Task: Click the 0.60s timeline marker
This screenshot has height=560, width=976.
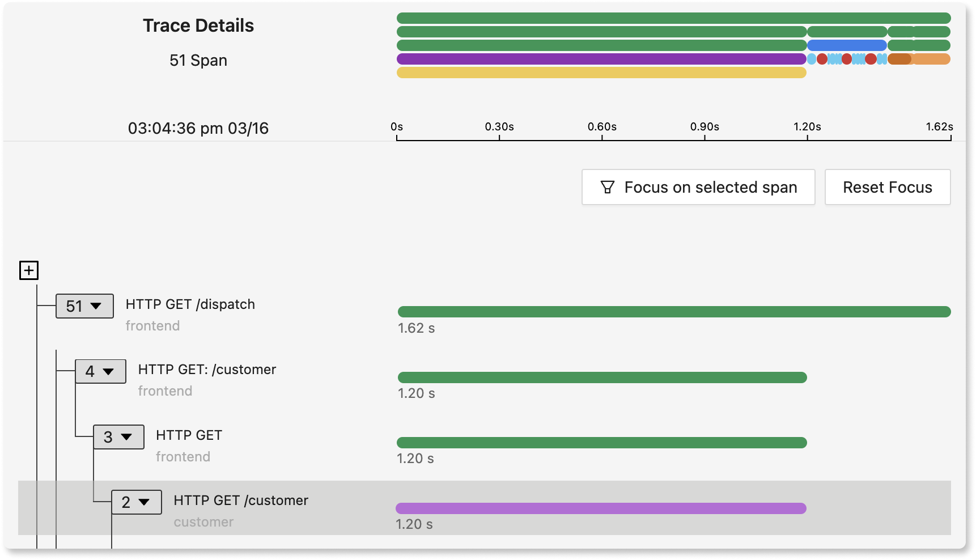Action: (602, 128)
